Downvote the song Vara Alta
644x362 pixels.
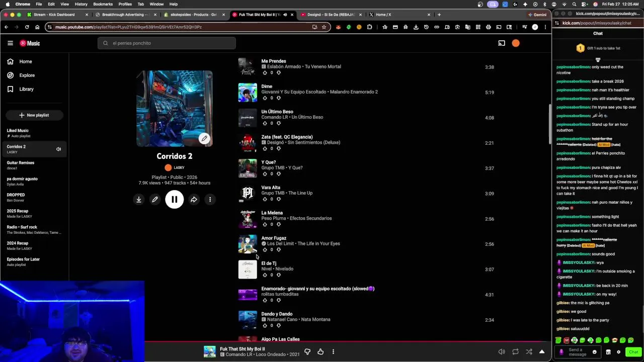coord(279,199)
